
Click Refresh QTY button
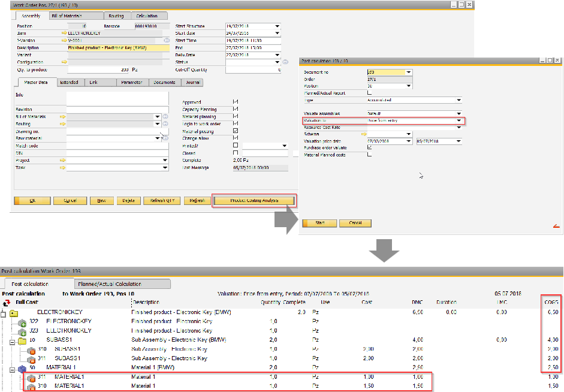point(162,200)
